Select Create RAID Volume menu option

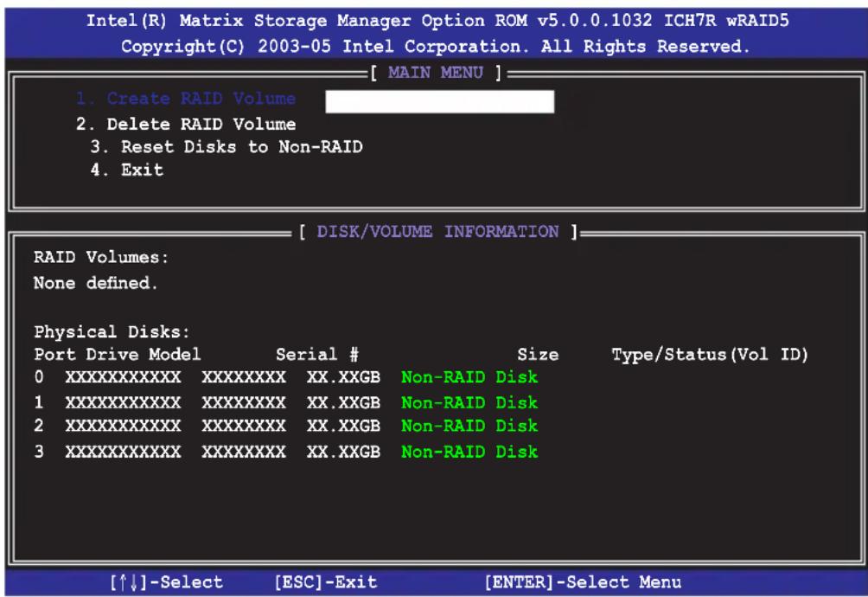click(x=186, y=99)
